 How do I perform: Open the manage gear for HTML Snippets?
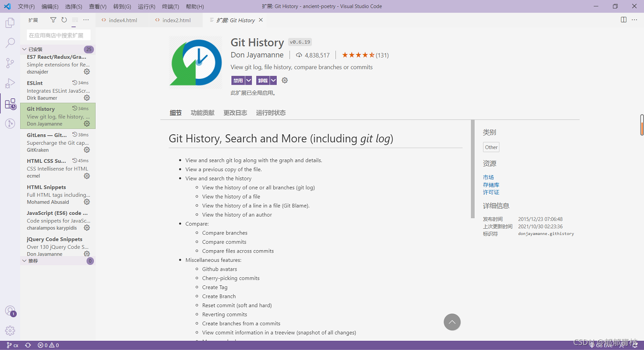click(x=87, y=202)
